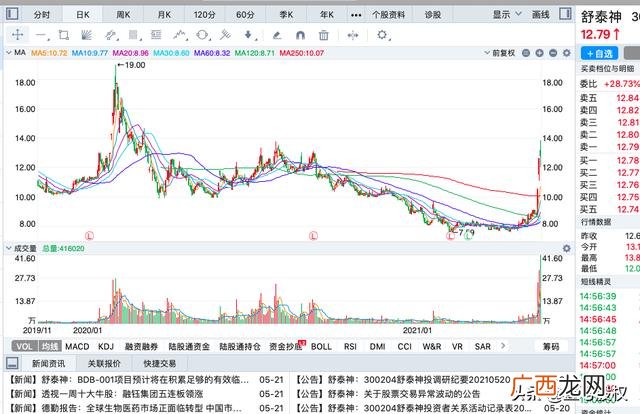
Task: Select the MACD indicator
Action: (x=77, y=347)
